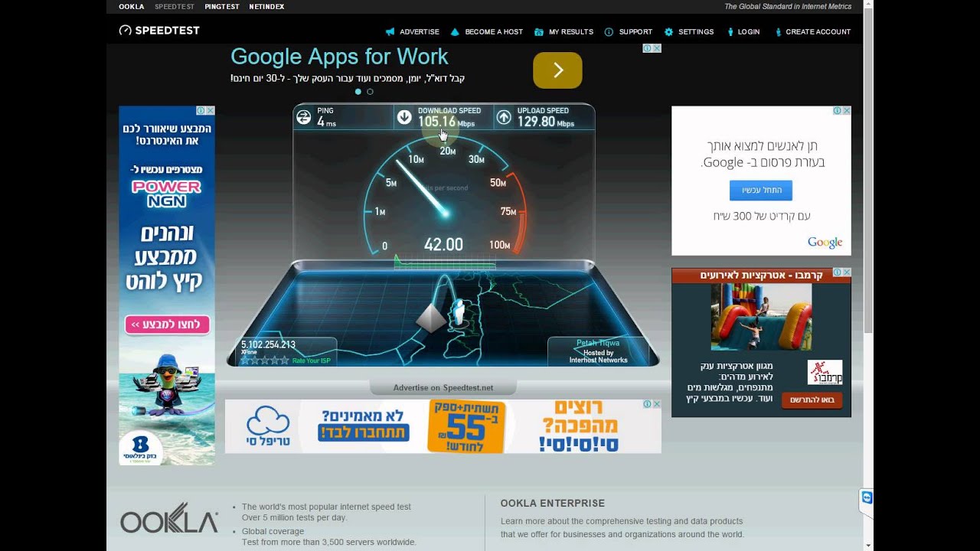Click the cartoon surfer mascot in left ad
The width and height of the screenshot is (980, 551).
pos(167,386)
